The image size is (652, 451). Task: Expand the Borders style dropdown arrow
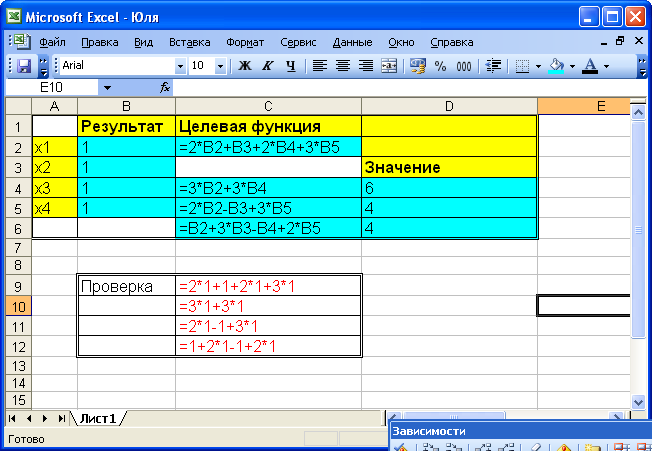click(538, 66)
